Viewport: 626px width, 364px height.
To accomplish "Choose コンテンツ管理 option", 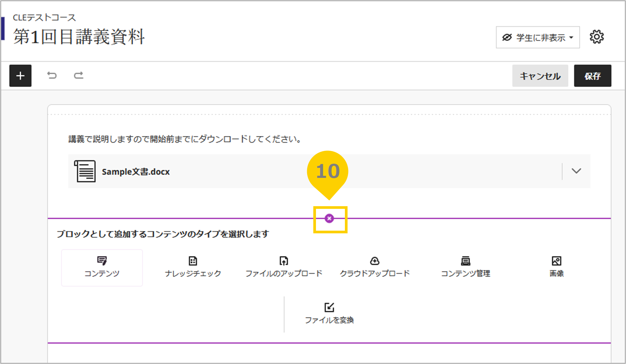I will (466, 267).
